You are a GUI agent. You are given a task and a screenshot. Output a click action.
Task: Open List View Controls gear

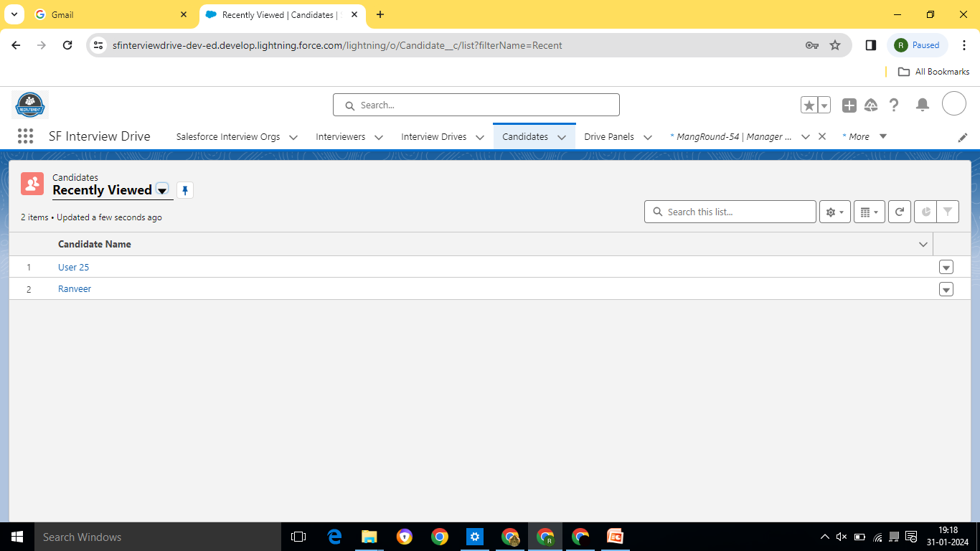tap(835, 212)
